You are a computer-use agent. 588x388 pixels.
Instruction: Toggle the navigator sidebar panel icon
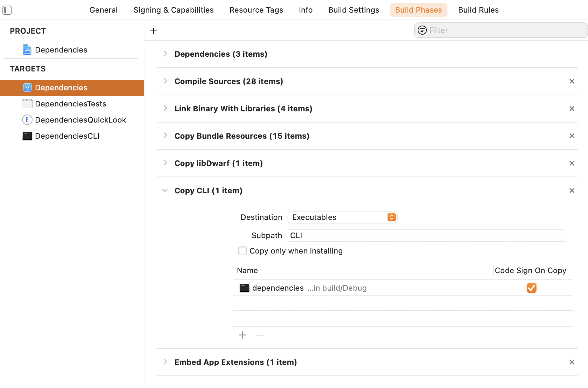pos(7,10)
